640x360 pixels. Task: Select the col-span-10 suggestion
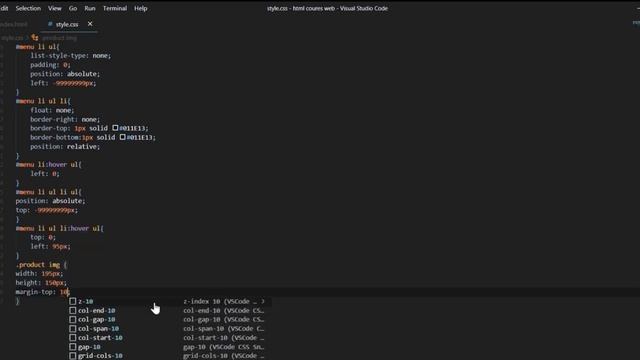[170, 329]
